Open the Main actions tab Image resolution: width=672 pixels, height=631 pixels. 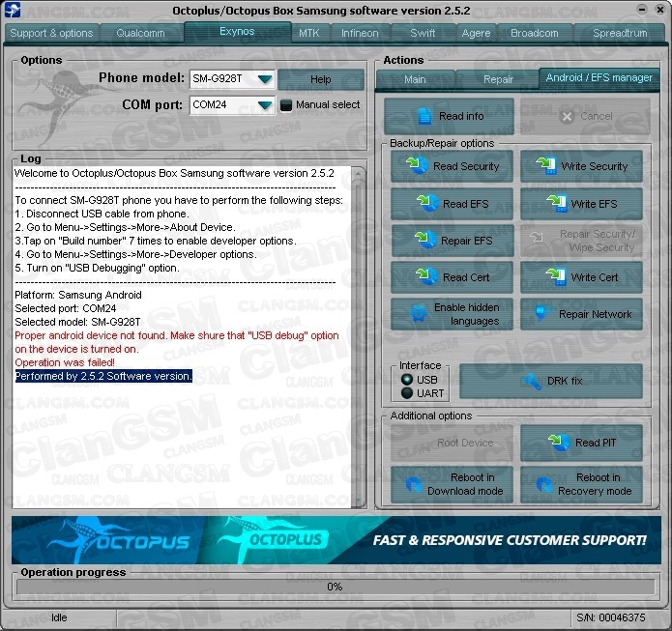(x=415, y=79)
